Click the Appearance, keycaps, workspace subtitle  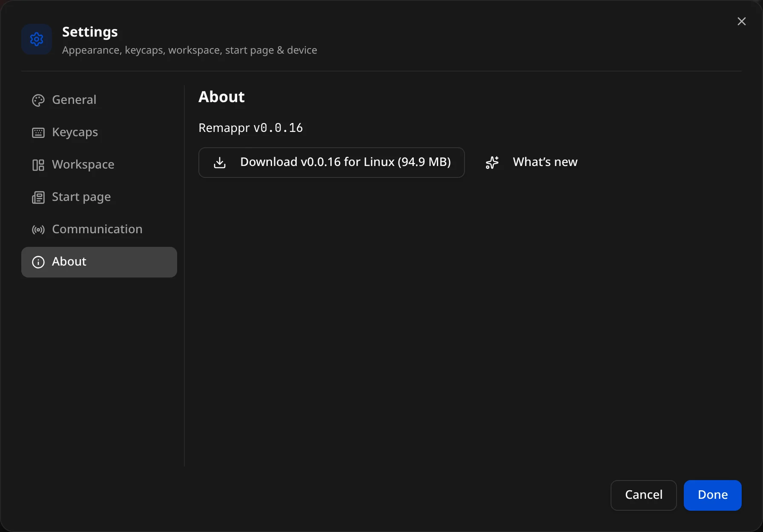click(x=189, y=50)
